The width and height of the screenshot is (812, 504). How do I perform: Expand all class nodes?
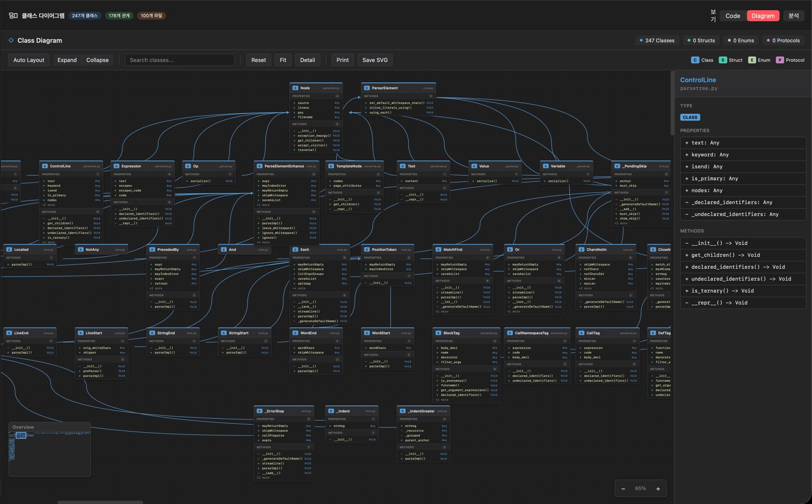tap(67, 60)
